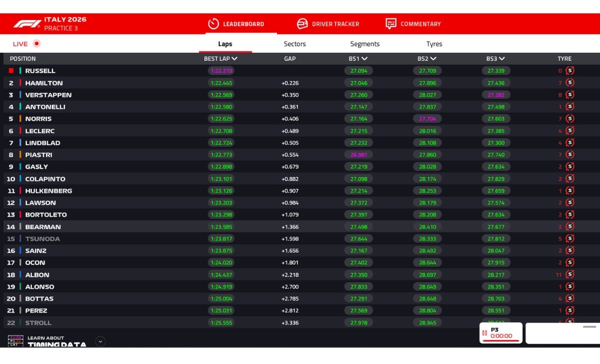Click Tsunoda's soft tyre icon
600x364 pixels.
569,239
